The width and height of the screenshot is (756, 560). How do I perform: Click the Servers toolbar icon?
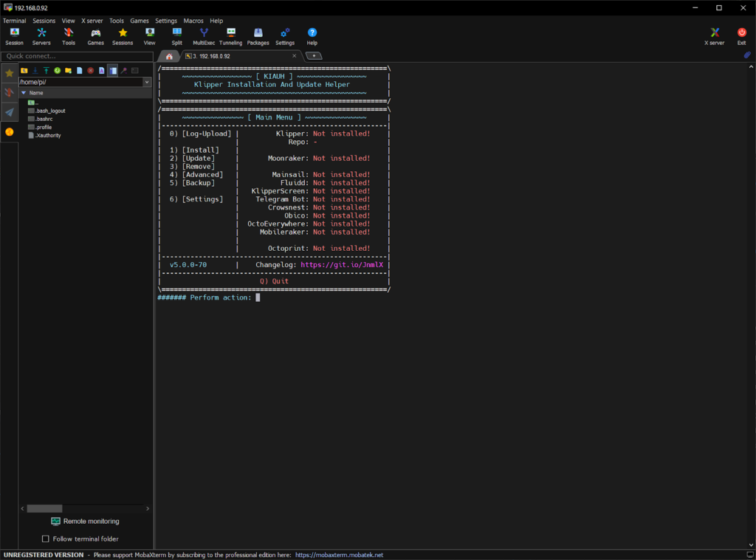point(41,36)
